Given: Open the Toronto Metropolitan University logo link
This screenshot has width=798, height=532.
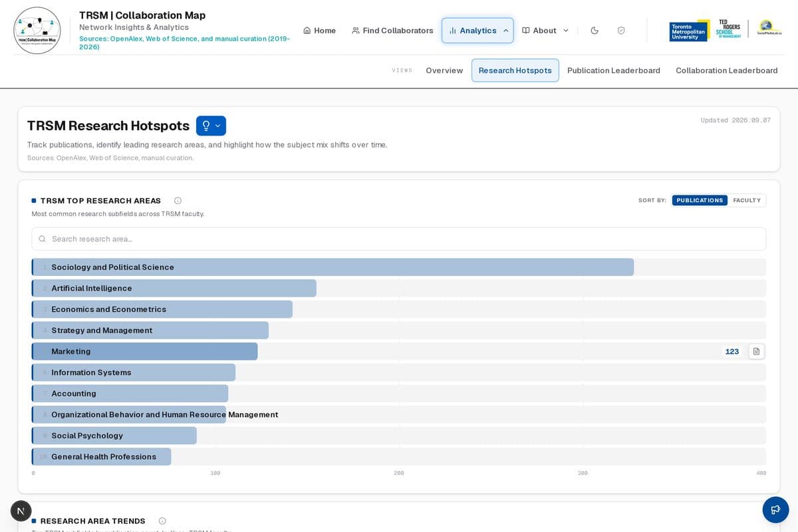Looking at the screenshot, I should [688, 31].
